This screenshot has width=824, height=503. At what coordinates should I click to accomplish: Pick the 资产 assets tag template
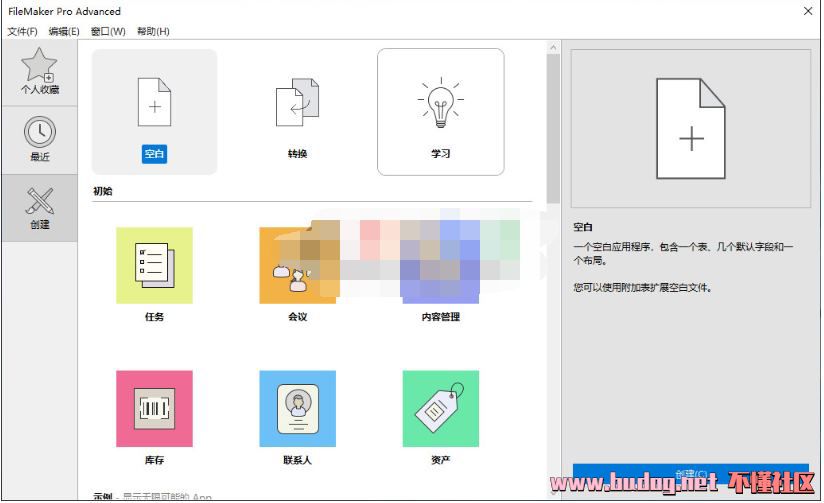click(440, 408)
